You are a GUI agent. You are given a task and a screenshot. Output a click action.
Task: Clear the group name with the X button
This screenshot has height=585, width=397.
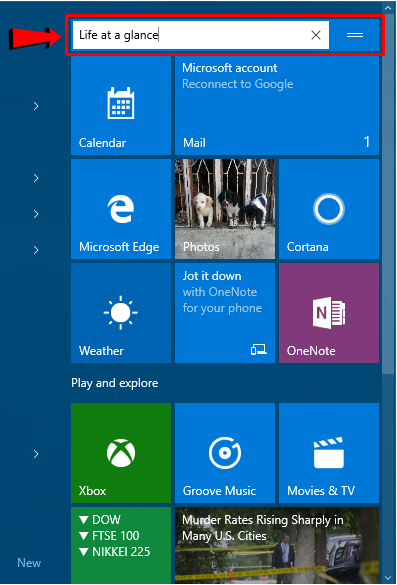[x=316, y=35]
